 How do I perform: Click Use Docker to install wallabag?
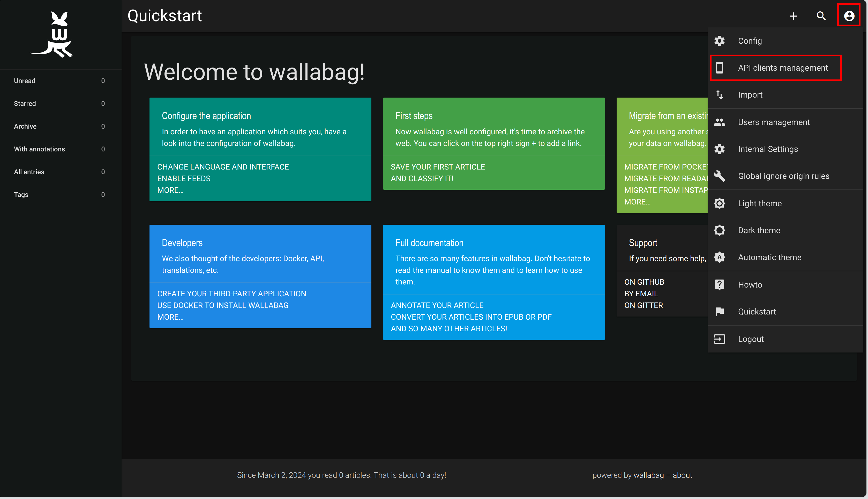pos(223,305)
